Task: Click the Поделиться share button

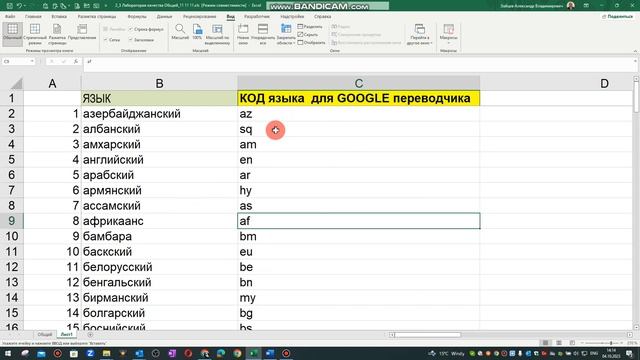Action: pyautogui.click(x=618, y=17)
